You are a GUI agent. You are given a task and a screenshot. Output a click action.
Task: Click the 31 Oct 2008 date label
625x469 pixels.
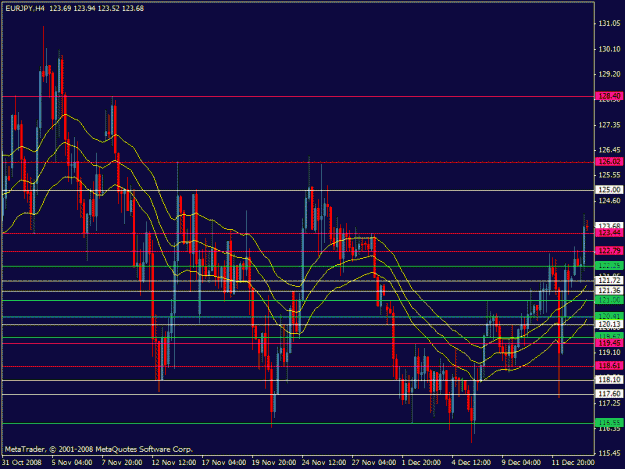tap(22, 462)
